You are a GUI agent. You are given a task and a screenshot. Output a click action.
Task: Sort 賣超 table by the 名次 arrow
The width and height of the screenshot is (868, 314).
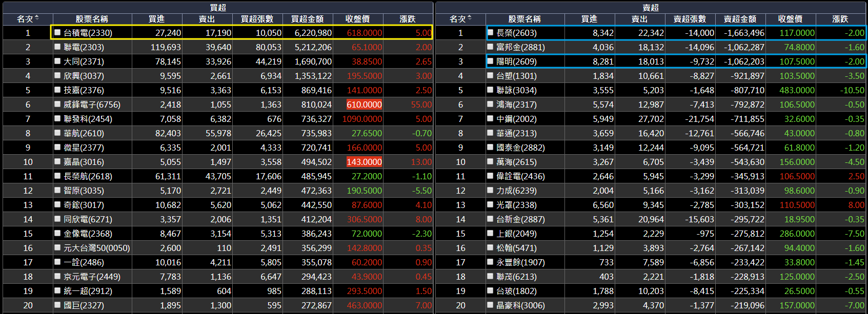pyautogui.click(x=470, y=18)
